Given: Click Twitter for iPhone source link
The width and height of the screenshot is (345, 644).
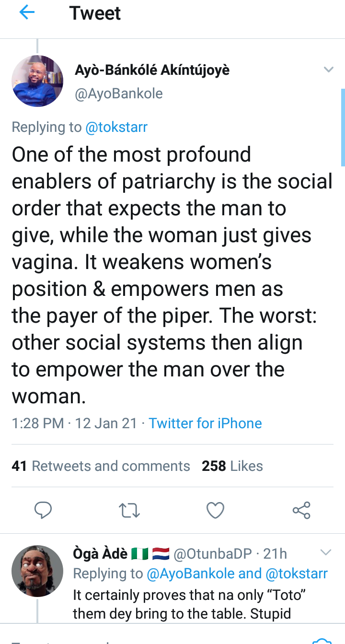Looking at the screenshot, I should click(205, 423).
